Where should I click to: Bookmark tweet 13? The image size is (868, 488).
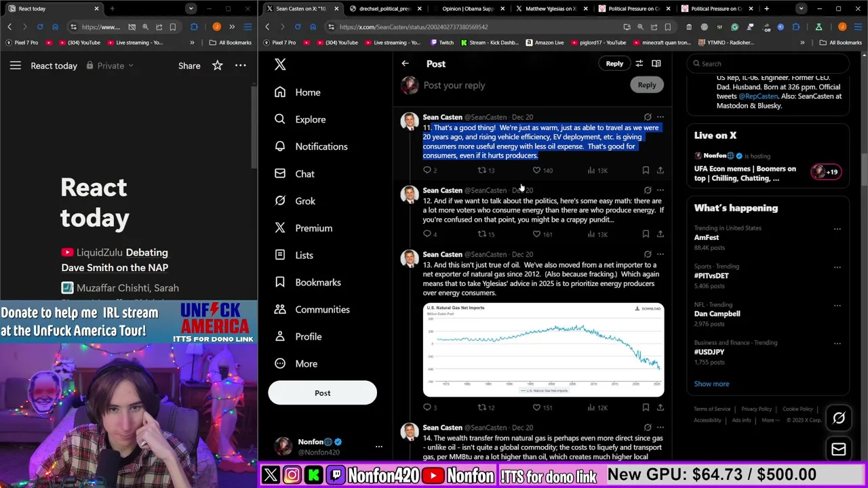(646, 407)
